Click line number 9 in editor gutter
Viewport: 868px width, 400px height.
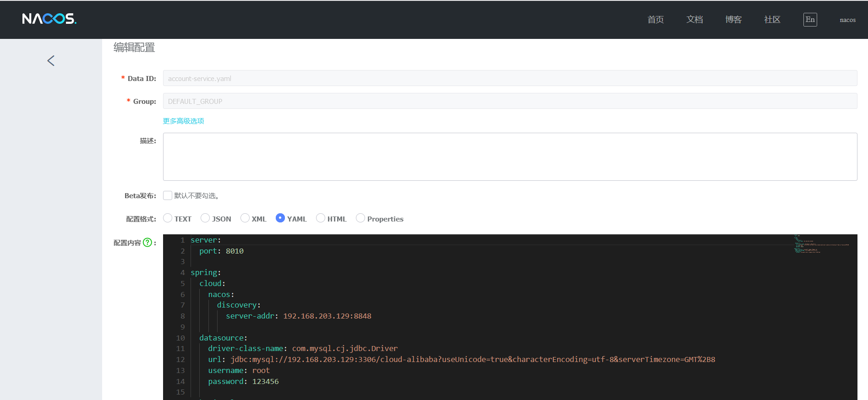(x=183, y=327)
